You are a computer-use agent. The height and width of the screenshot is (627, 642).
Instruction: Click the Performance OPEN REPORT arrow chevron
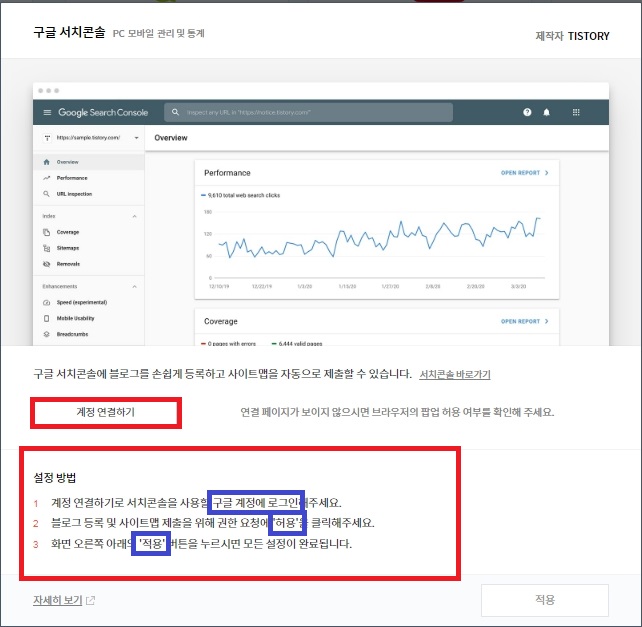547,173
